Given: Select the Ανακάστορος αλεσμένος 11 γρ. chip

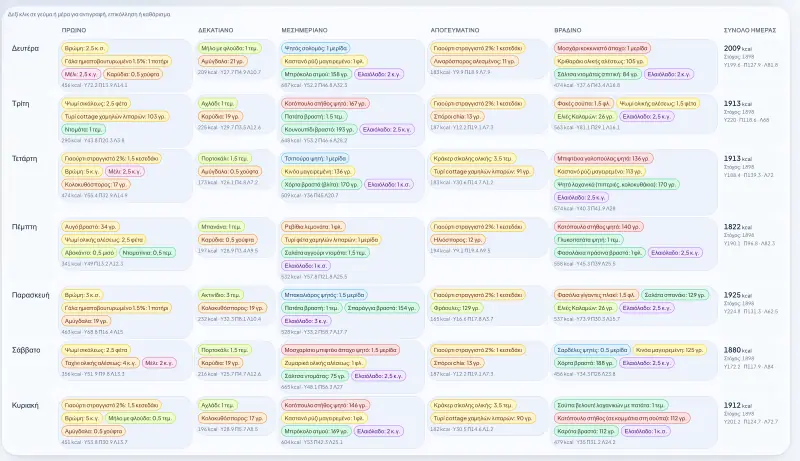Looking at the screenshot, I should tap(474, 61).
